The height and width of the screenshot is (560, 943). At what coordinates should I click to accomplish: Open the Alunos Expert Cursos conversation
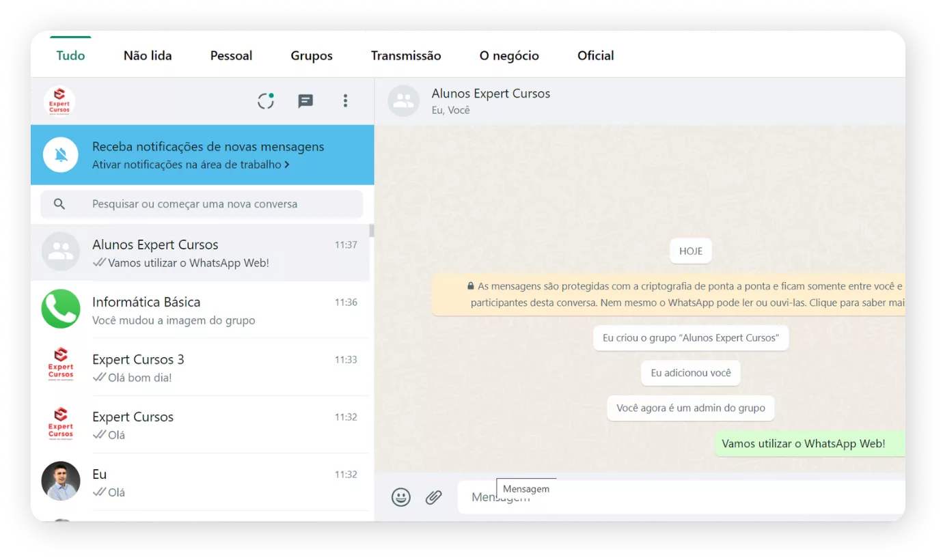pyautogui.click(x=200, y=253)
